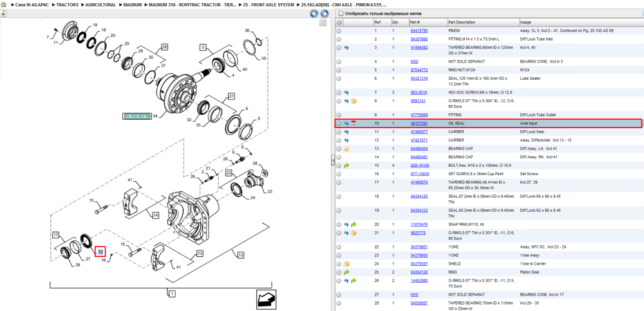Click boxed callout 1 below diagram

coord(172,293)
